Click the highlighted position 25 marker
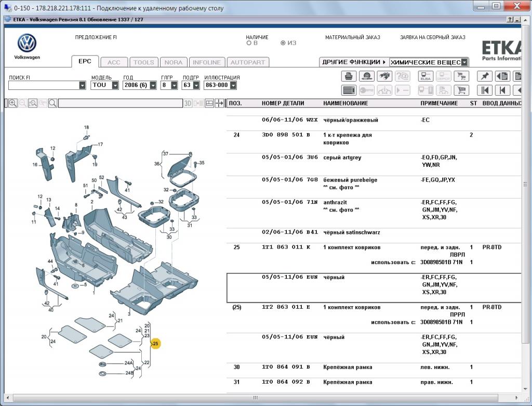532x406 pixels. point(155,344)
